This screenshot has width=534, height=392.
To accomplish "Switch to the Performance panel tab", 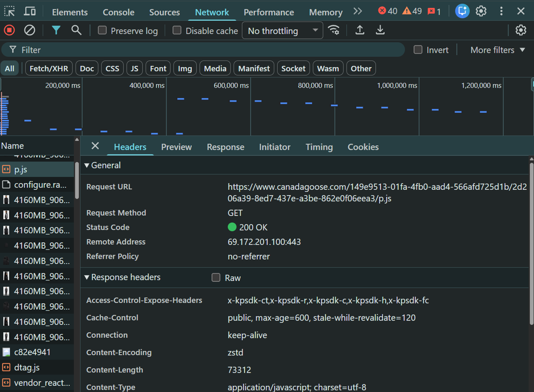I will 269,12.
